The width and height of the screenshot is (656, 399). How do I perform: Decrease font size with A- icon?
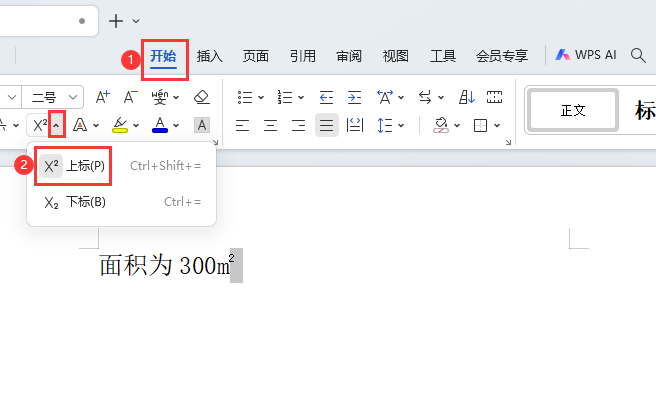130,97
